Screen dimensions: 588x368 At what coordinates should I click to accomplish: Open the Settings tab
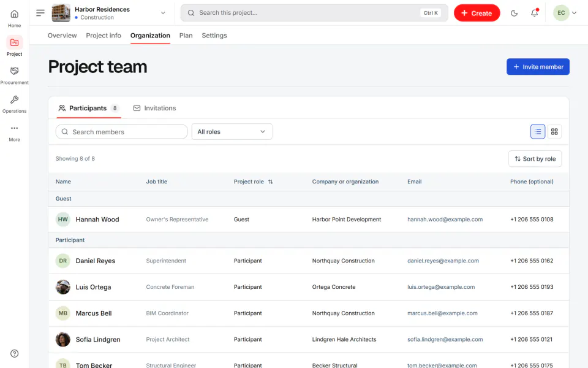point(214,36)
